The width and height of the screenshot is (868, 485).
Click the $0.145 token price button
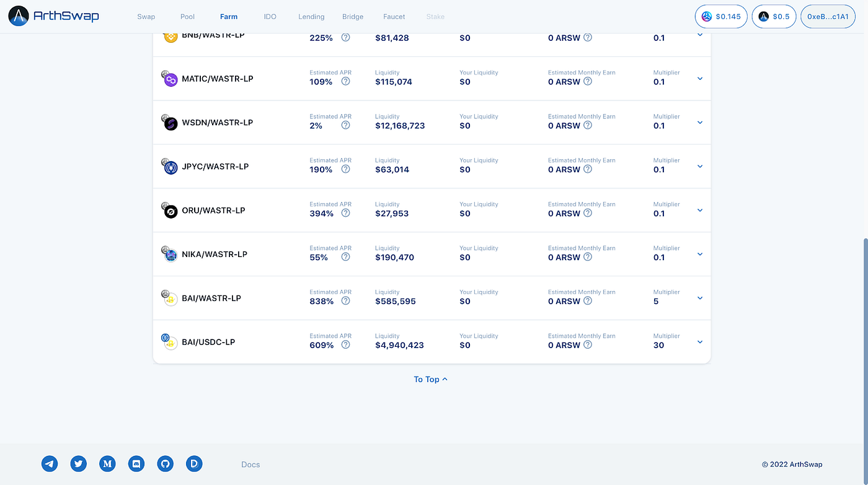click(721, 17)
